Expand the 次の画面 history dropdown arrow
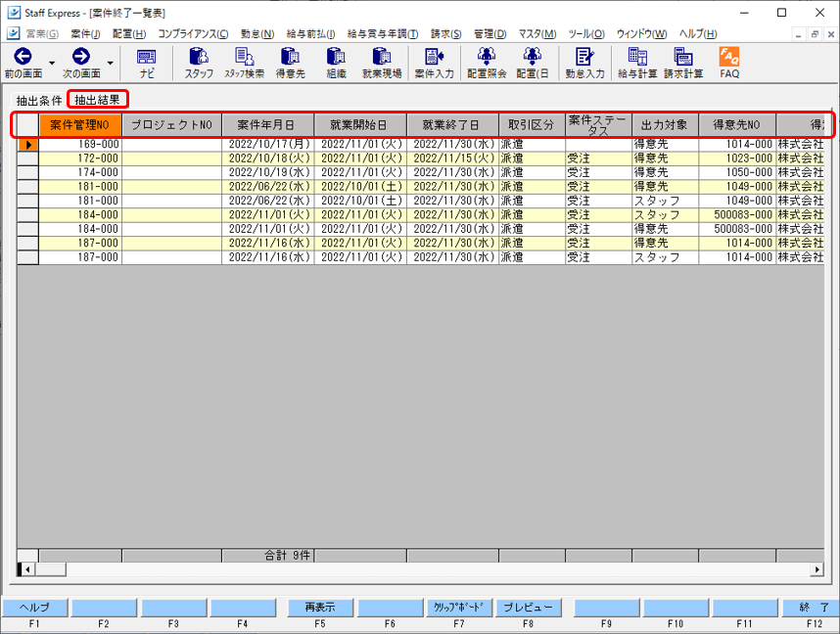The width and height of the screenshot is (840, 634). coord(110,63)
